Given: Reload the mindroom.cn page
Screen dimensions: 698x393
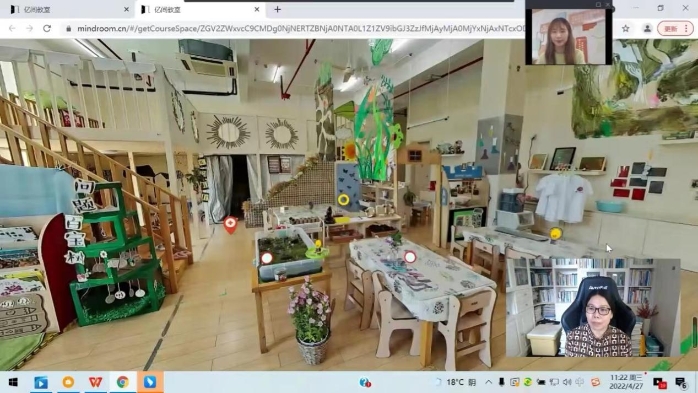Looking at the screenshot, I should (x=47, y=28).
